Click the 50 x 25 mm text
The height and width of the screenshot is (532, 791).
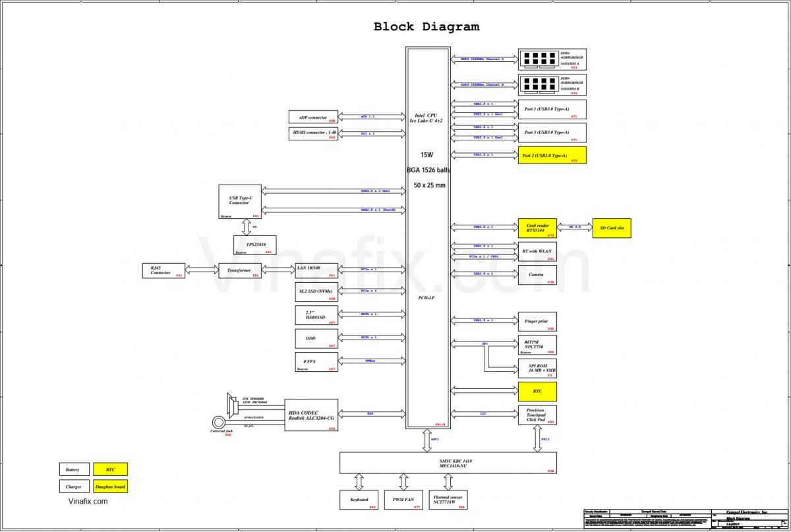[x=430, y=185]
